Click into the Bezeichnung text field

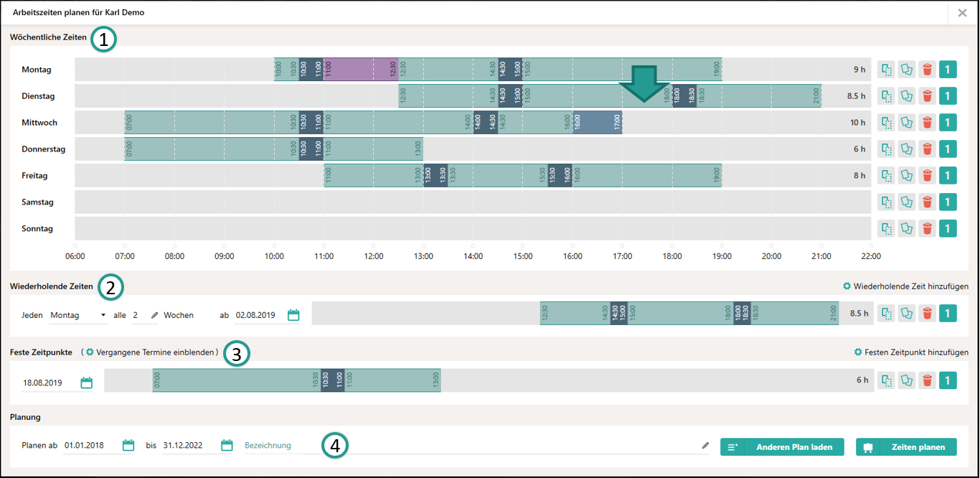(471, 446)
